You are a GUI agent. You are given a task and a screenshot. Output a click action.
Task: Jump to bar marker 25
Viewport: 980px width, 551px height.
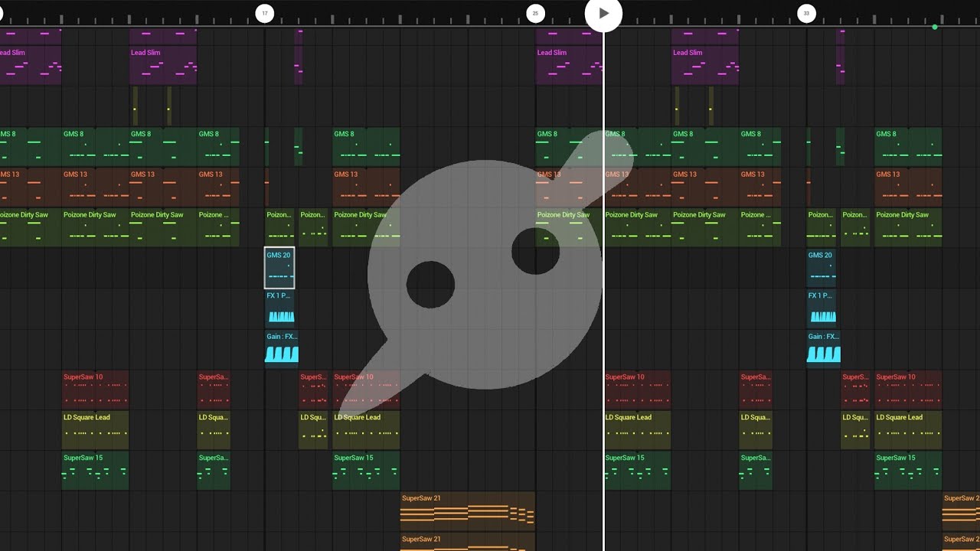pyautogui.click(x=535, y=13)
